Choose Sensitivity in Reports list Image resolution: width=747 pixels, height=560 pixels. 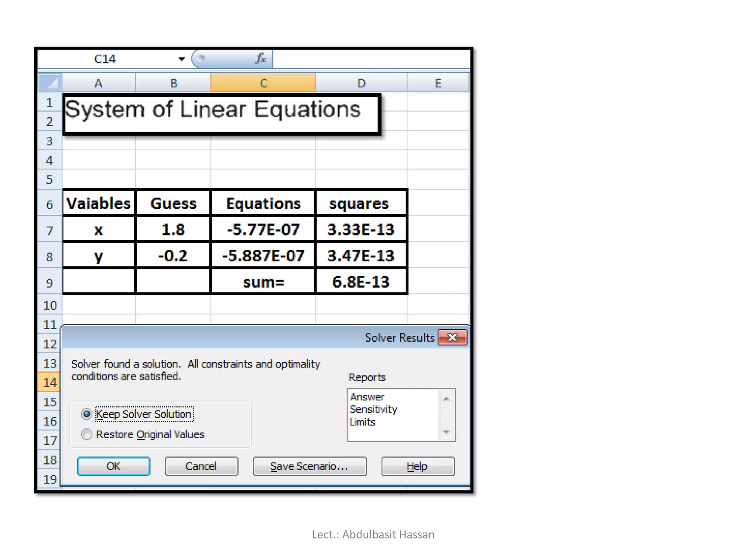point(373,409)
